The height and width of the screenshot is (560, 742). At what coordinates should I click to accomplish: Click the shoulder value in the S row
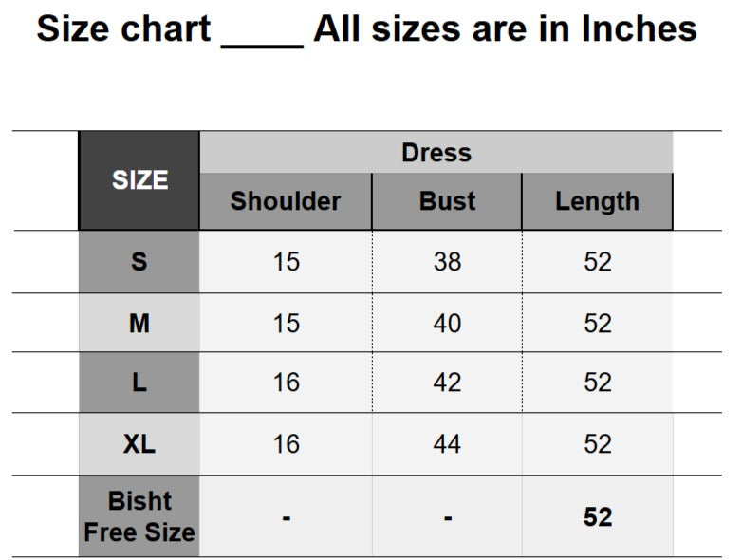[x=286, y=261]
